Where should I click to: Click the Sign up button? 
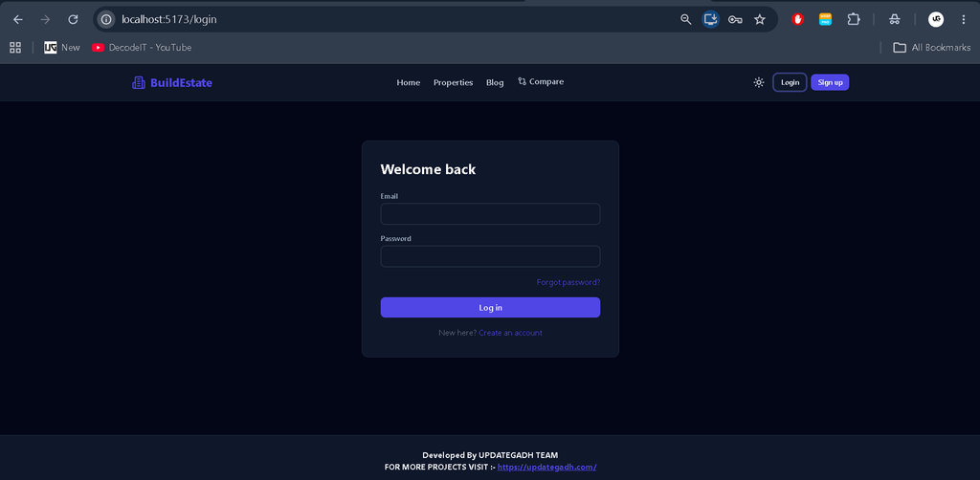pyautogui.click(x=830, y=82)
